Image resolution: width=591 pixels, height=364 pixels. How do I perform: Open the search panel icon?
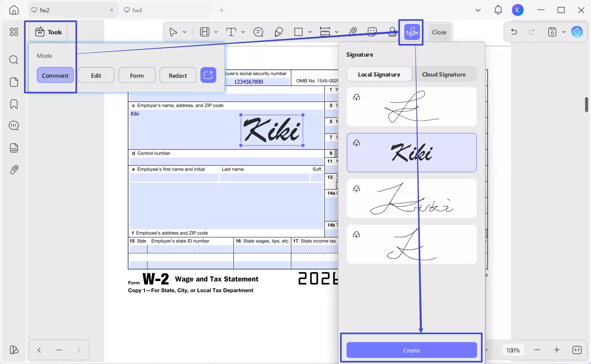[14, 60]
